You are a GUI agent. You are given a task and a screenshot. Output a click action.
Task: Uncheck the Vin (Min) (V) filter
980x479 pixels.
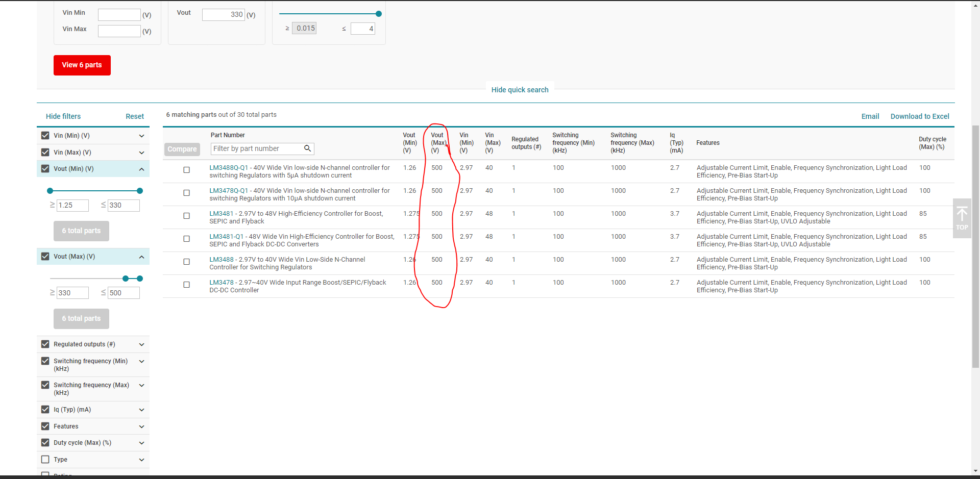(45, 135)
